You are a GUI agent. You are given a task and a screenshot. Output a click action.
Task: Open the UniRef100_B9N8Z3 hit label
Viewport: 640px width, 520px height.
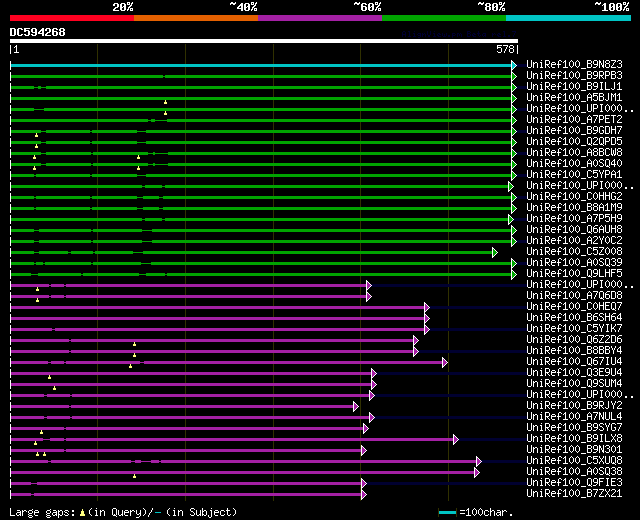pos(574,64)
